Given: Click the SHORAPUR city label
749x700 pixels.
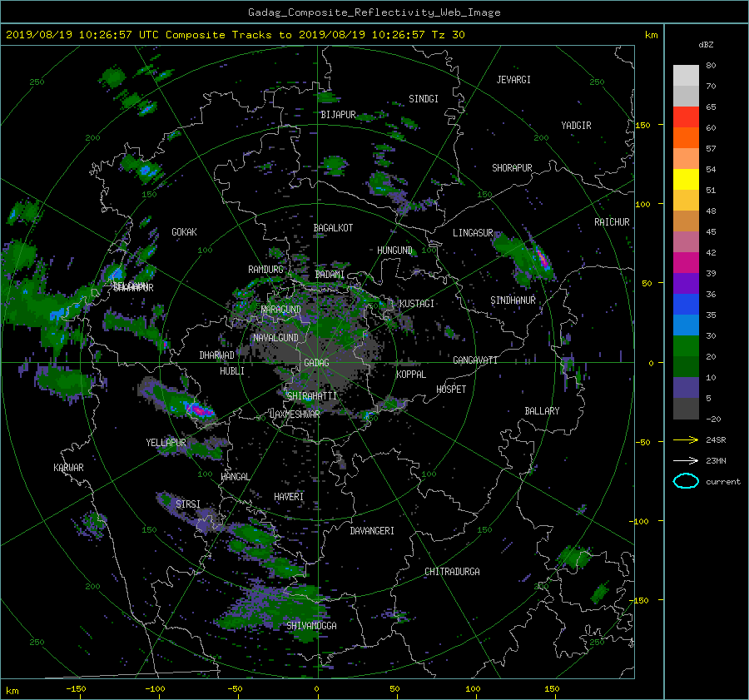Looking at the screenshot, I should coord(512,168).
